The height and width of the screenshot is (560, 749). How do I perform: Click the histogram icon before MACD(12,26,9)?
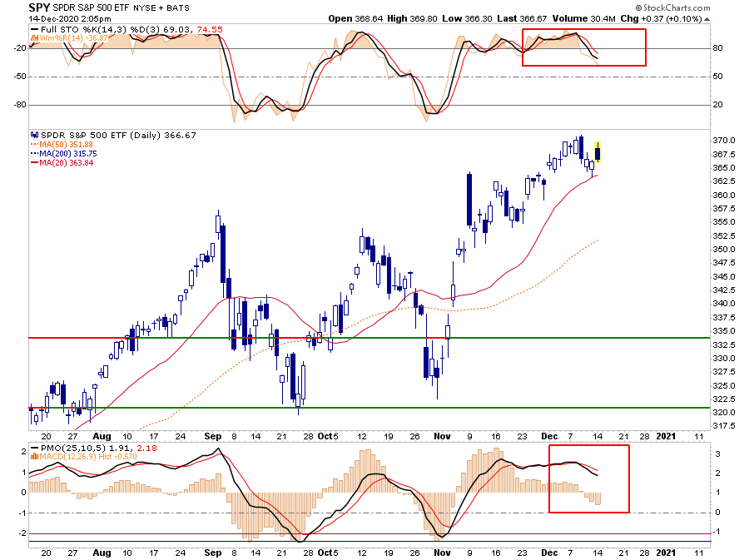point(34,457)
